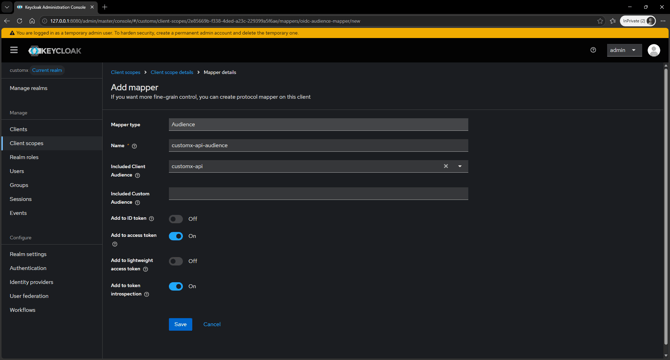Image resolution: width=670 pixels, height=360 pixels.
Task: Open the admin user dropdown
Action: coord(624,50)
